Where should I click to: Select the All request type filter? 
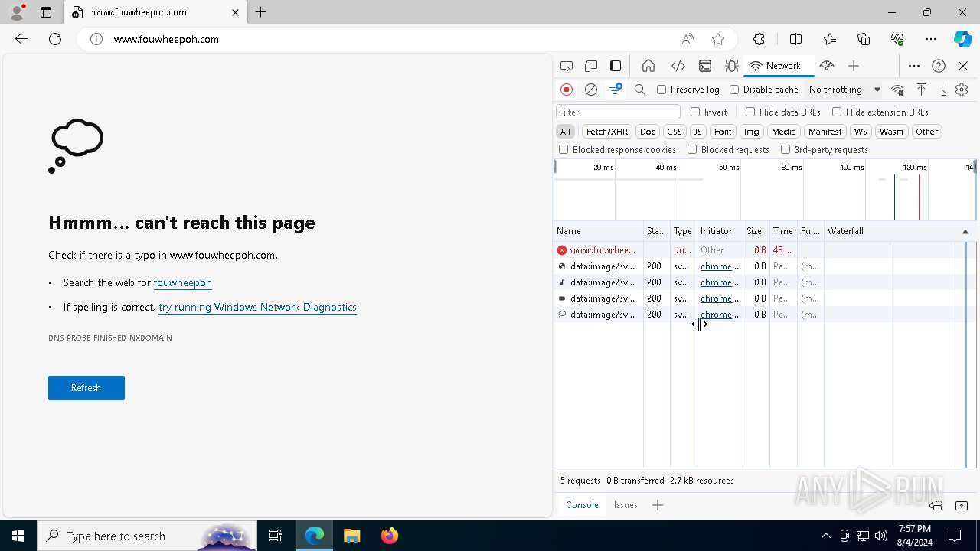[x=565, y=132]
